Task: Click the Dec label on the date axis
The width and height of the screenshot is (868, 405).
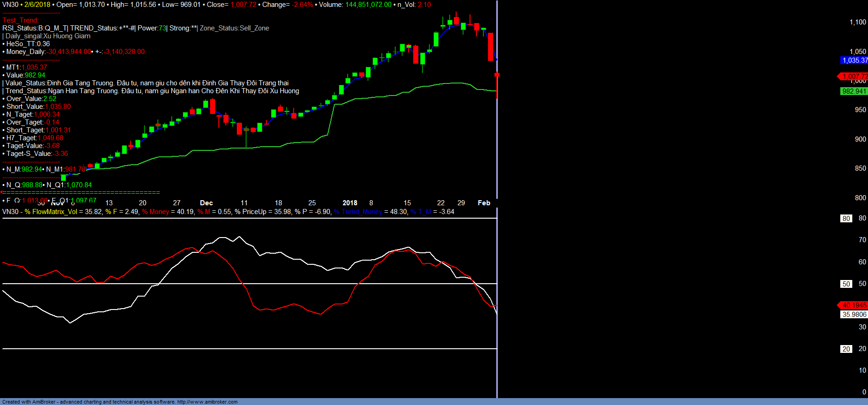Action: (206, 203)
